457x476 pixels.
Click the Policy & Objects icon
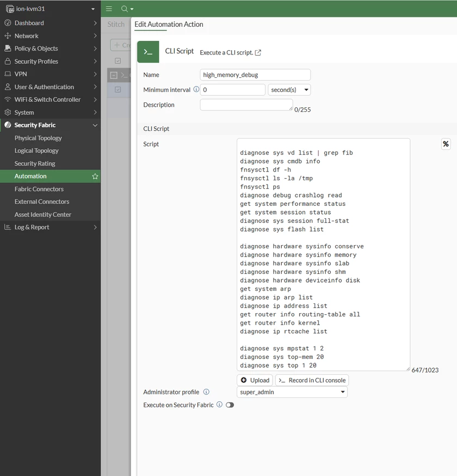(8, 48)
